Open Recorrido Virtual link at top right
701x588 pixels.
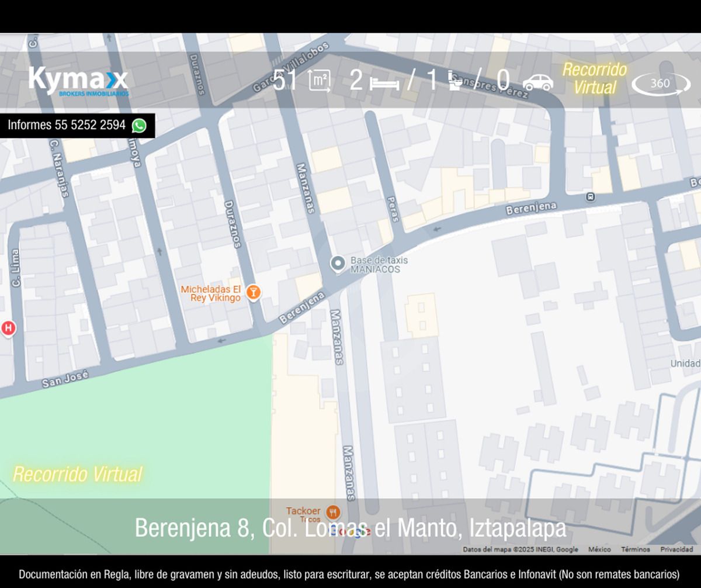(594, 78)
